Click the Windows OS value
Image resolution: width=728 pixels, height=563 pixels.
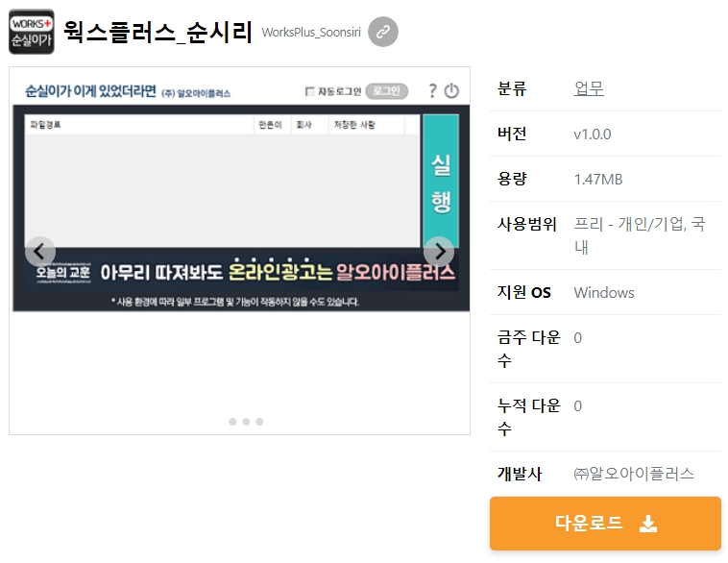click(x=604, y=293)
